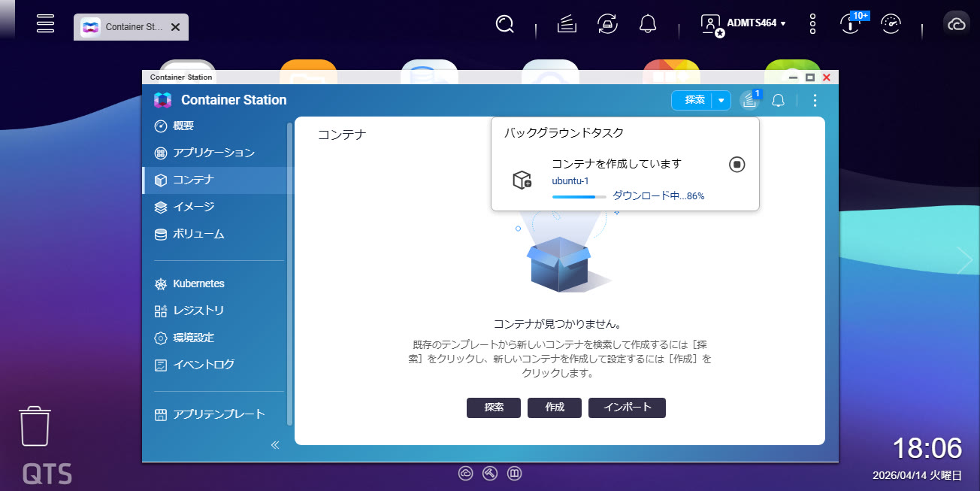Open QTS system notifications bell
This screenshot has width=980, height=491.
[648, 25]
